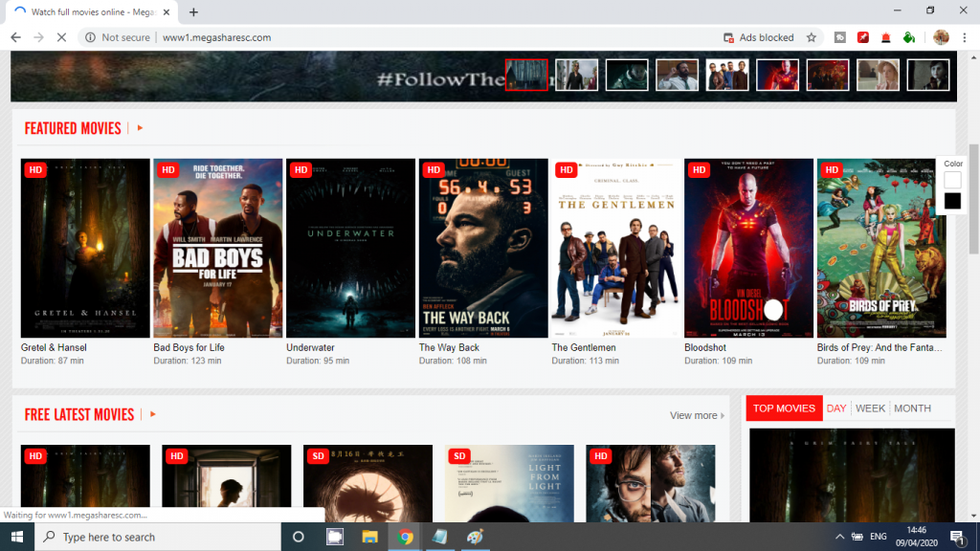Open Featured Movies arrow link

pyautogui.click(x=140, y=128)
